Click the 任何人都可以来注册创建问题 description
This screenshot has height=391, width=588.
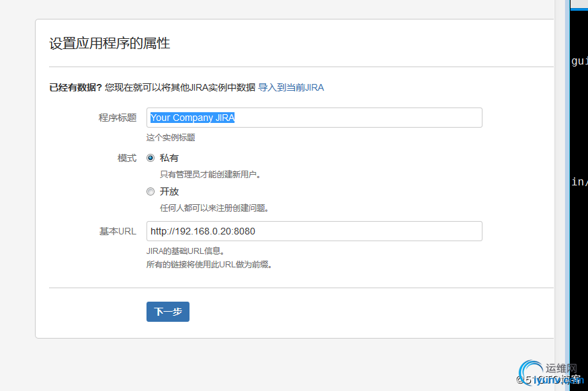click(214, 208)
